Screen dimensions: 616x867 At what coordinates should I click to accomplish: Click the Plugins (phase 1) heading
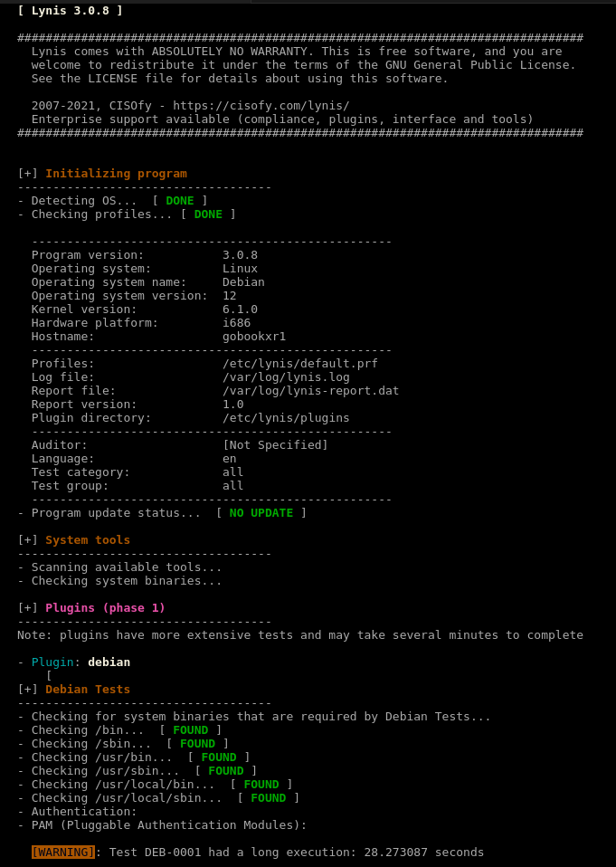(106, 608)
